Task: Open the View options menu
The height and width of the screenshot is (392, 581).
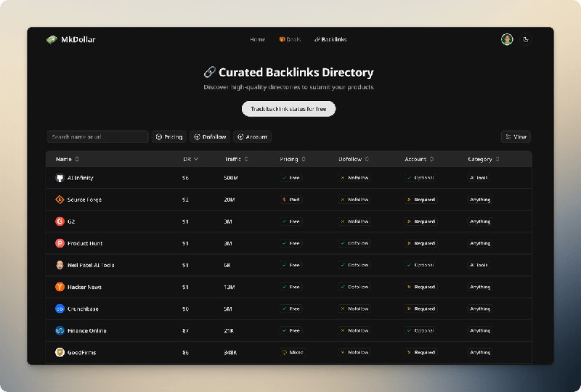Action: 516,136
